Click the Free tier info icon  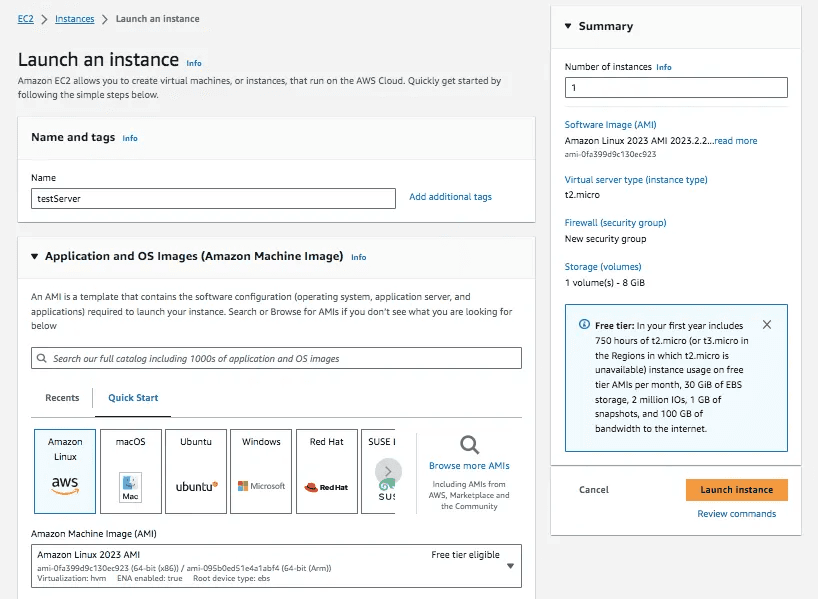[584, 325]
